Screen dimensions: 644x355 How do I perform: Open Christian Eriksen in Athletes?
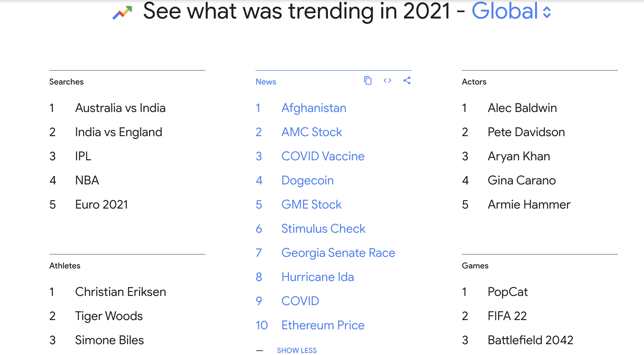(x=120, y=292)
